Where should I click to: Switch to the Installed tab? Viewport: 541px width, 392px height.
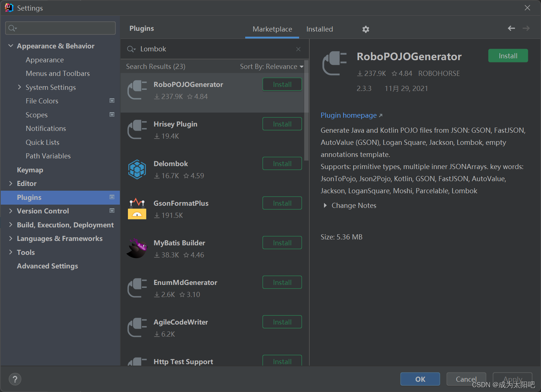point(320,29)
